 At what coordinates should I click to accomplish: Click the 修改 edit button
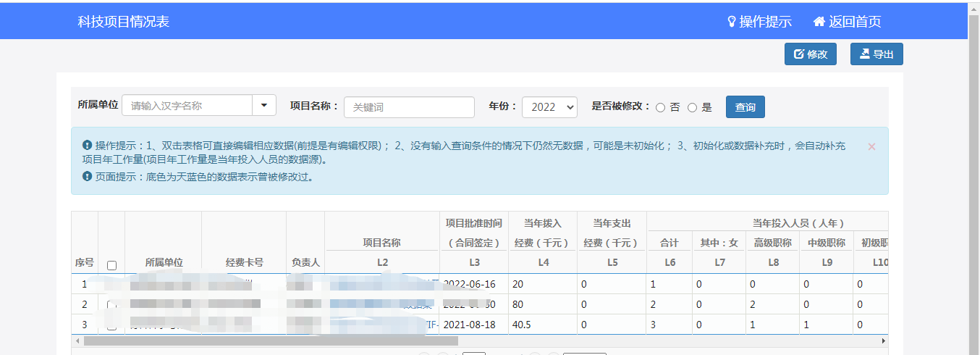coord(810,54)
